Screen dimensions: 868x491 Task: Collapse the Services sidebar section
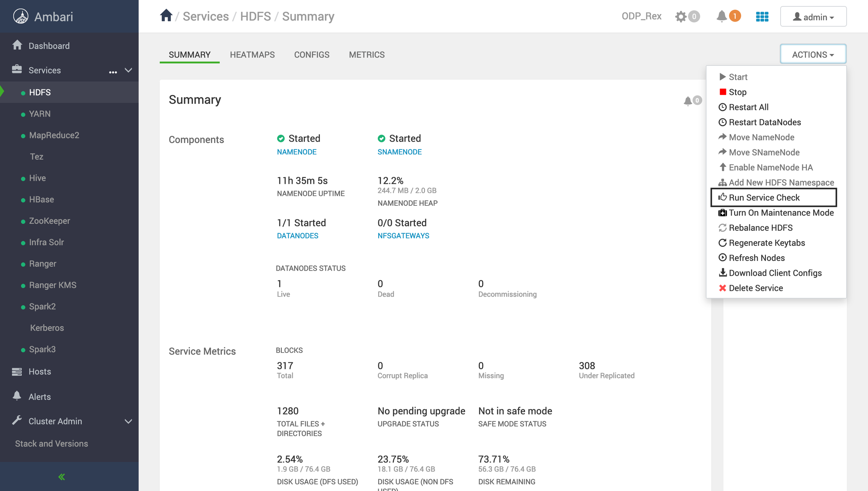coord(128,70)
